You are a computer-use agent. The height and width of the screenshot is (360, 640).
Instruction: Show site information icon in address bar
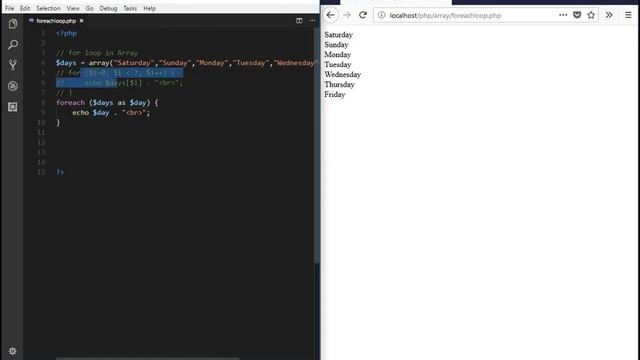[x=381, y=15]
